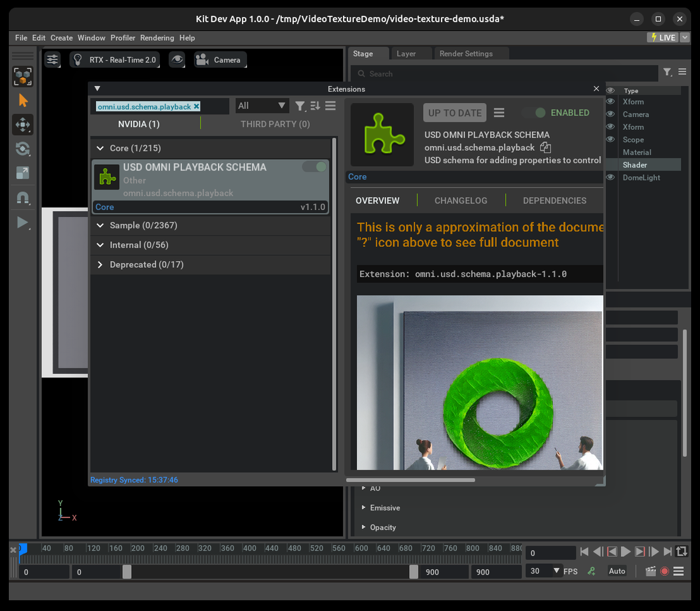Open the Stage panel options menu
700x611 pixels.
(682, 71)
